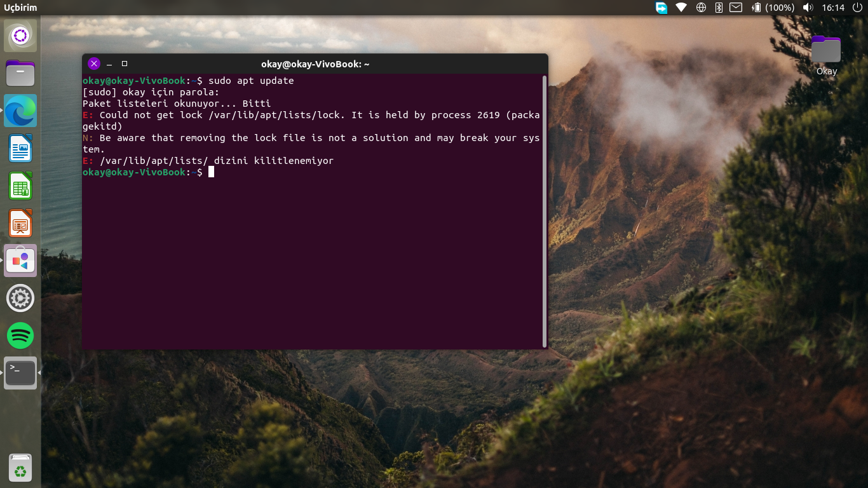The width and height of the screenshot is (868, 488).
Task: Close the terminal window
Action: 94,64
